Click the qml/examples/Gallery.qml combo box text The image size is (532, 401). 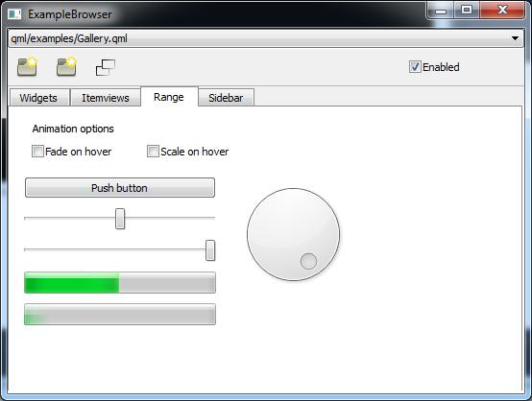69,38
